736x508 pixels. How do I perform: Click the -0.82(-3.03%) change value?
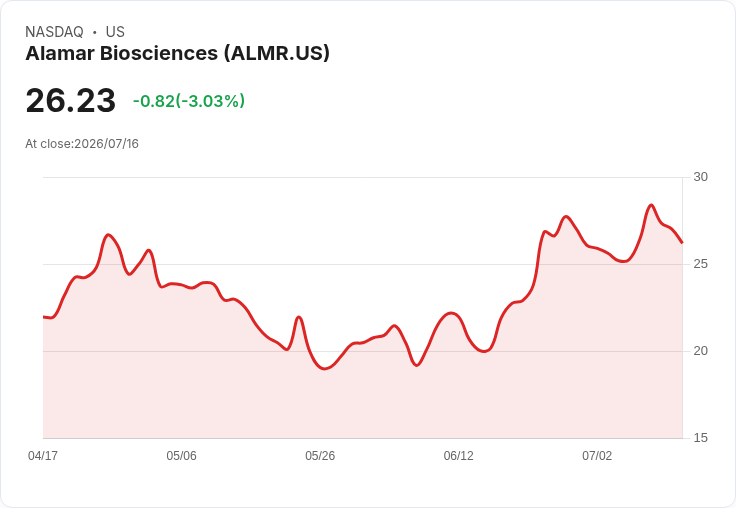pyautogui.click(x=189, y=101)
